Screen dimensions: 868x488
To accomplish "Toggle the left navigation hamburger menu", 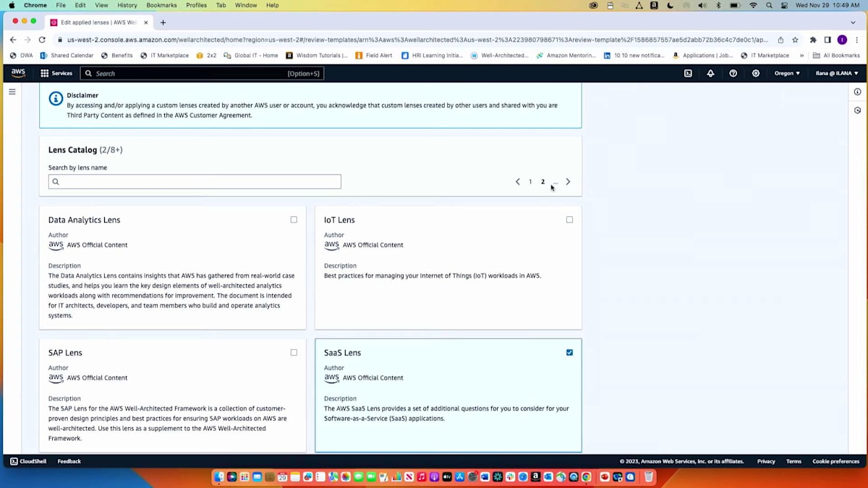I will point(12,92).
